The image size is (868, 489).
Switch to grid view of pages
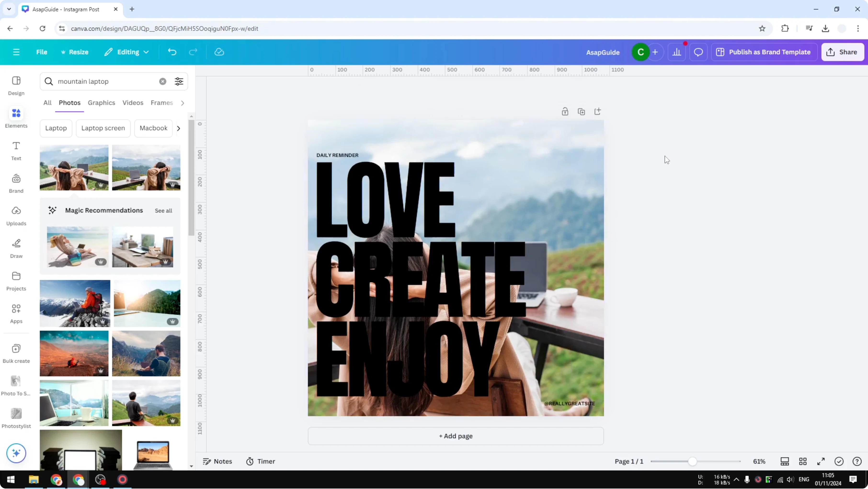803,461
